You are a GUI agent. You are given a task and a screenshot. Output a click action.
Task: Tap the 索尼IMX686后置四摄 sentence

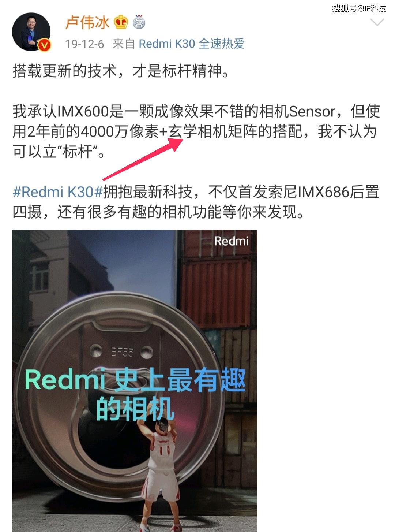point(196,202)
